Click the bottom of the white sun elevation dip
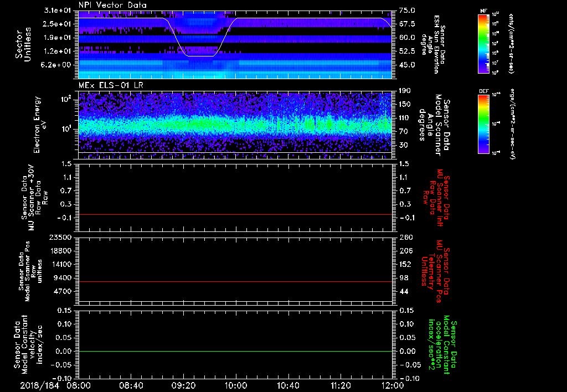Viewport: 567px width, 392px height. [x=199, y=56]
